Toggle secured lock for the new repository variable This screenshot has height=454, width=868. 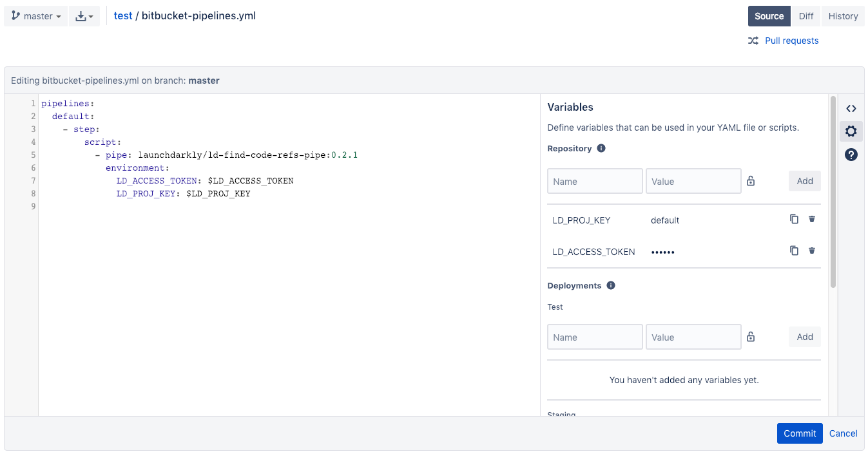coord(750,181)
